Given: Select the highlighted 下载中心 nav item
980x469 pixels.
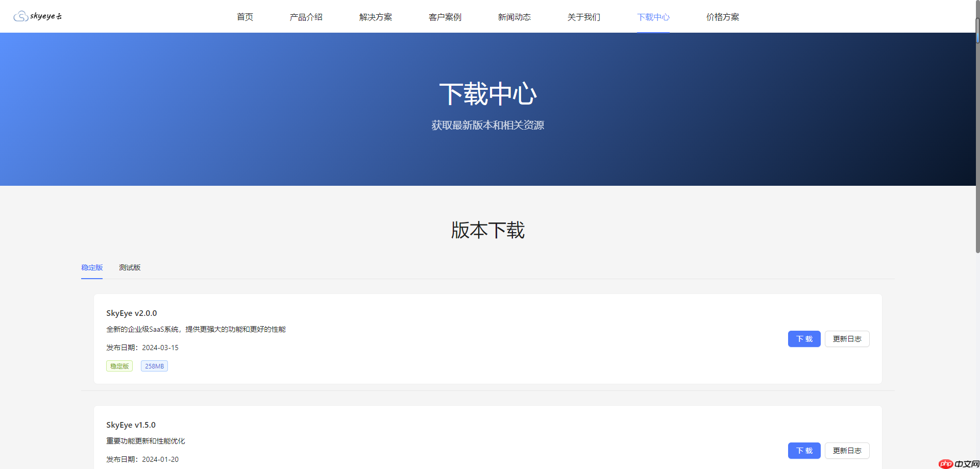Looking at the screenshot, I should pos(653,17).
